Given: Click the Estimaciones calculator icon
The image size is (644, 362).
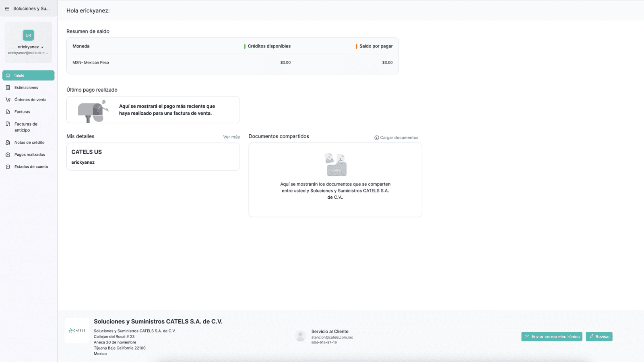Looking at the screenshot, I should pyautogui.click(x=8, y=88).
